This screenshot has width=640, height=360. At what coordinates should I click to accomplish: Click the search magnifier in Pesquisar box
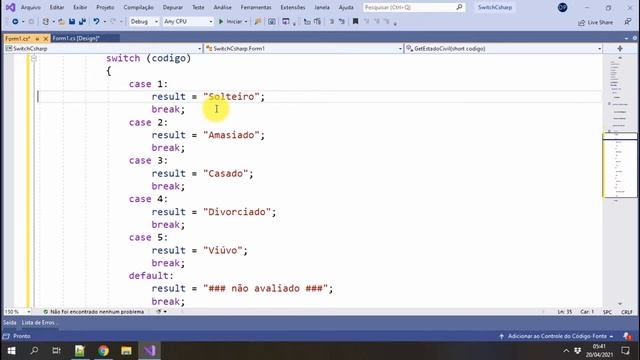[459, 7]
